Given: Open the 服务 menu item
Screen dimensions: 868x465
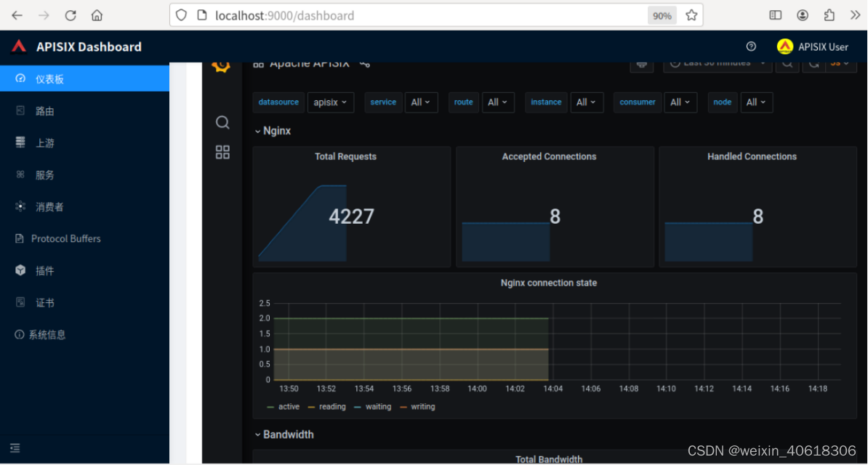Looking at the screenshot, I should (85, 175).
